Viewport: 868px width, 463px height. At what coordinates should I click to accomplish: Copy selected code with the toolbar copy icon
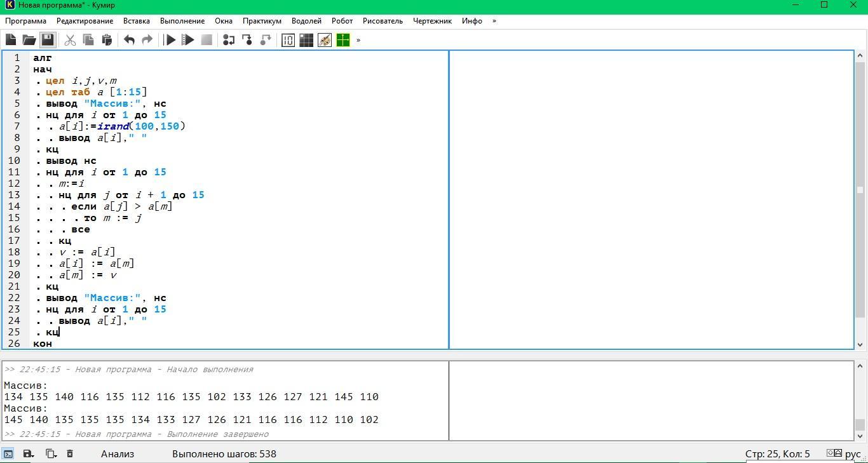click(88, 40)
